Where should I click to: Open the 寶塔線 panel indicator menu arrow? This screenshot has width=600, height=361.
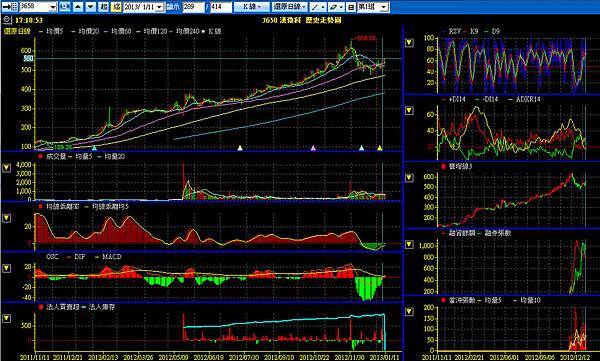coord(409,178)
